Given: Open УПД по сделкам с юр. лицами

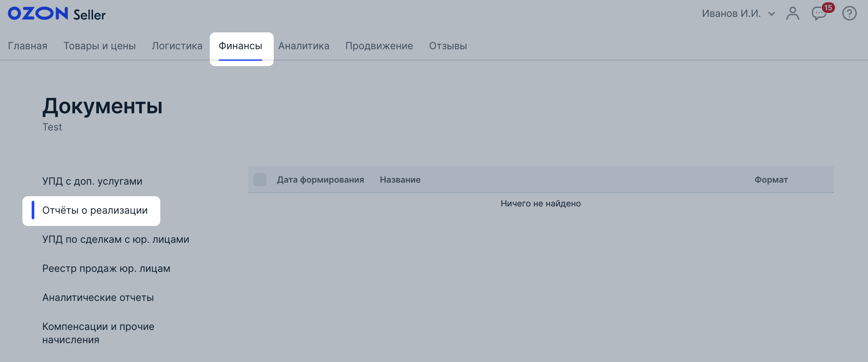Looking at the screenshot, I should tap(116, 239).
